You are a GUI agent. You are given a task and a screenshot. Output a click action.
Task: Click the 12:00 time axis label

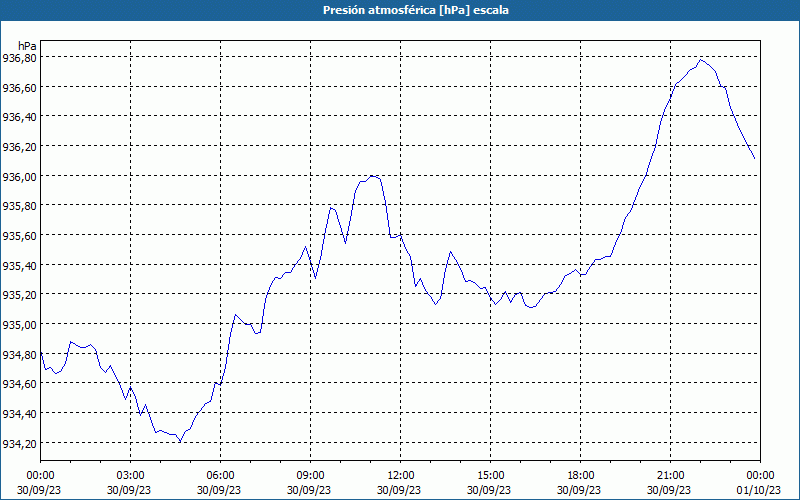(x=401, y=476)
